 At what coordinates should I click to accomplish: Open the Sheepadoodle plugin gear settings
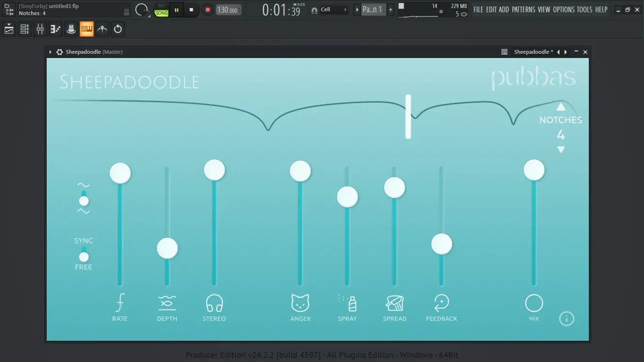[59, 52]
